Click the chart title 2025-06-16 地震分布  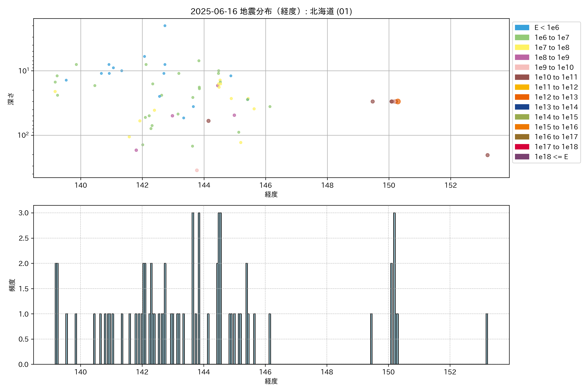click(x=271, y=11)
